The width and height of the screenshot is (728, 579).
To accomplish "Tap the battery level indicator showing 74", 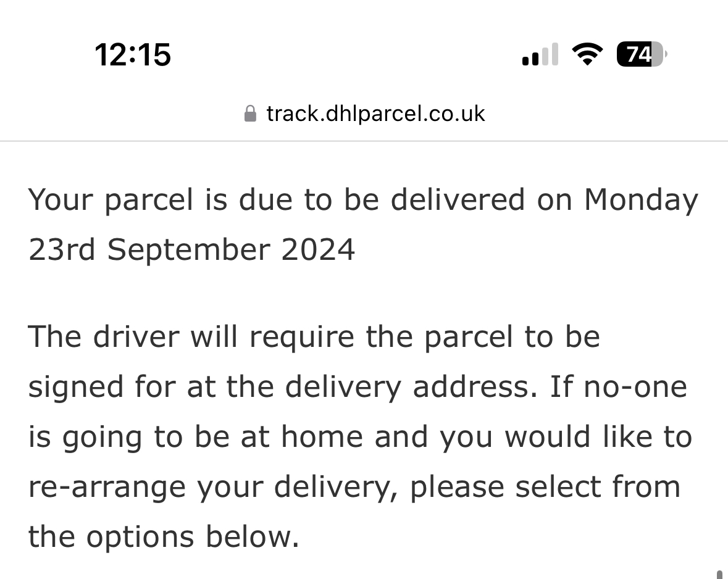I will coord(641,54).
